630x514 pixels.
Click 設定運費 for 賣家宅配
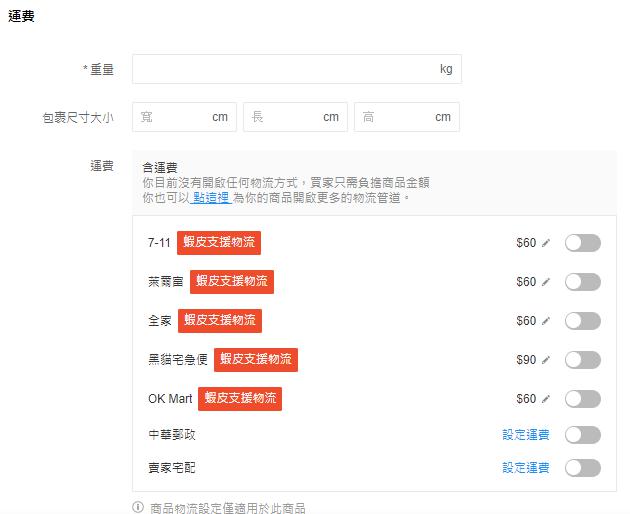pos(526,468)
